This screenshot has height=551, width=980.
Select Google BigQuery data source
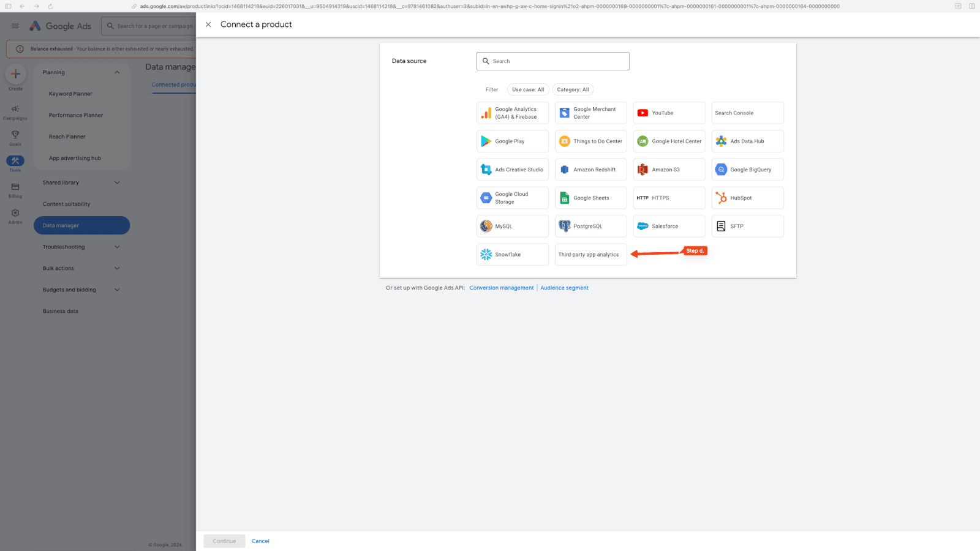748,170
